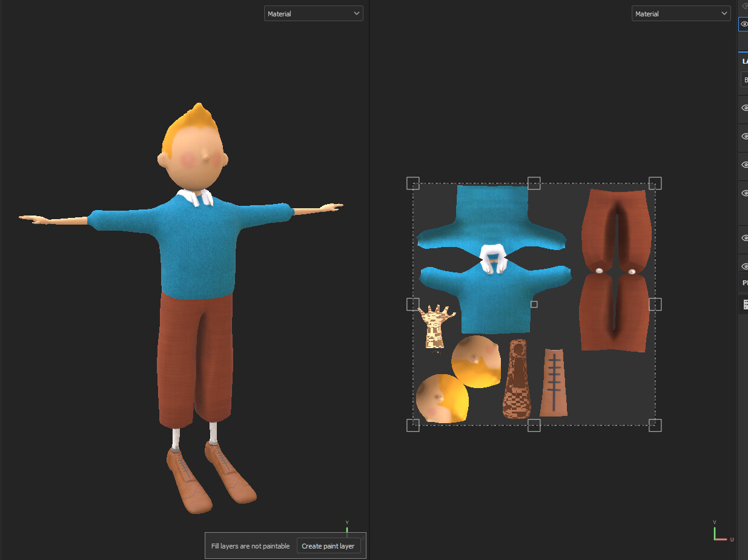
Task: Select the bottom-right UV transform handle
Action: coord(655,425)
